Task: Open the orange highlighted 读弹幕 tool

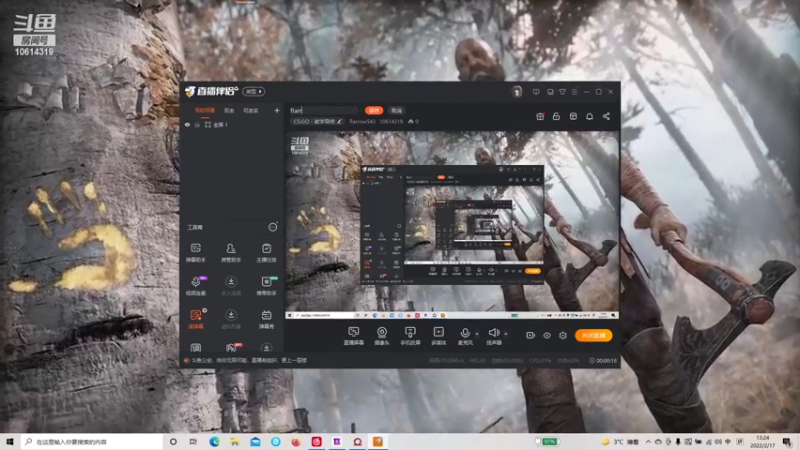Action: click(x=195, y=319)
